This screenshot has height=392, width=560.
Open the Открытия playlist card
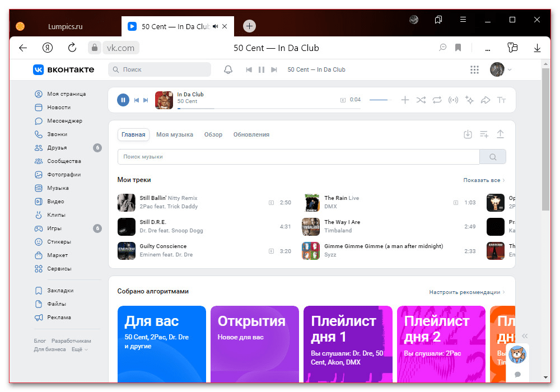click(x=255, y=344)
